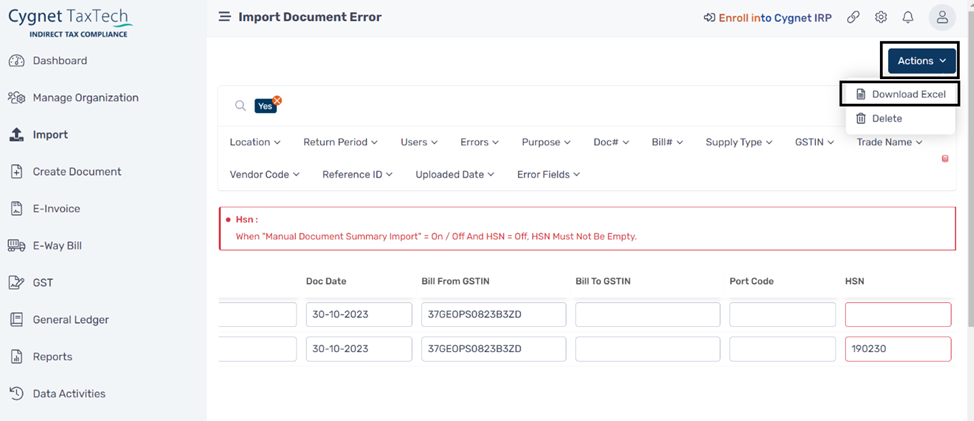Open the user profile avatar

click(942, 17)
